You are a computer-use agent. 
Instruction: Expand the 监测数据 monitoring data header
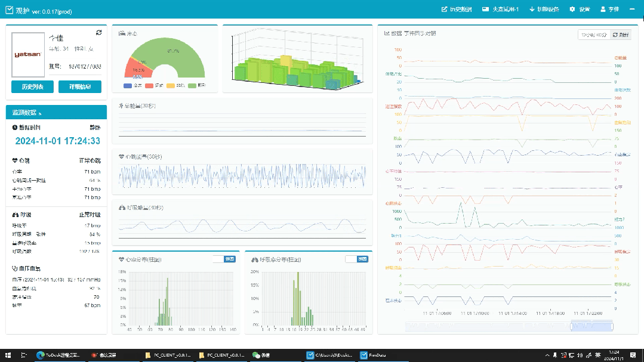pyautogui.click(x=56, y=112)
